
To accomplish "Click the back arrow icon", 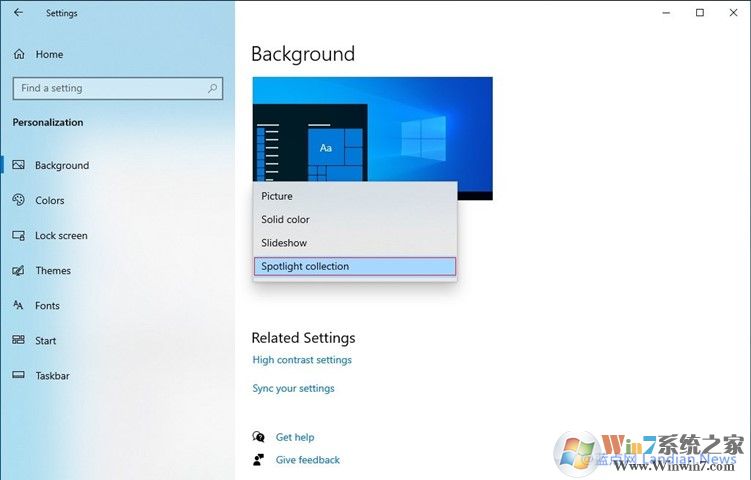I will (19, 13).
